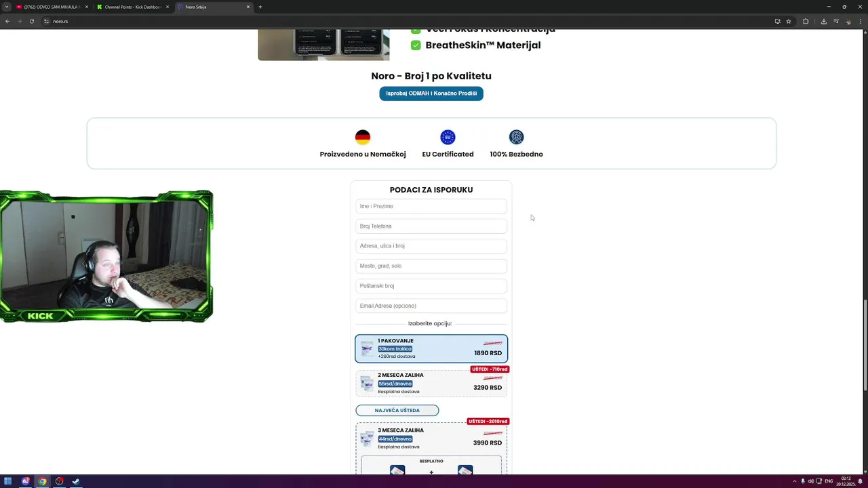Open the red circular taskbar app icon
The width and height of the screenshot is (868, 488).
coord(59,481)
